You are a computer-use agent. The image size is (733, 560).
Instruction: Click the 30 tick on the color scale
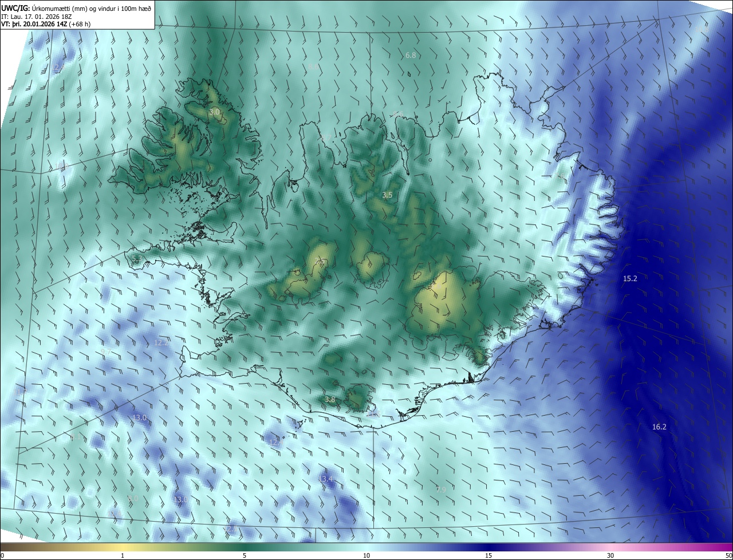click(x=610, y=555)
